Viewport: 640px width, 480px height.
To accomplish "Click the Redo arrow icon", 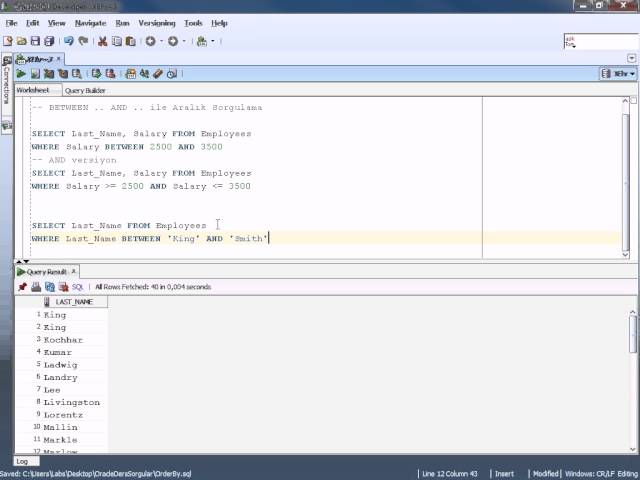I will coord(83,41).
